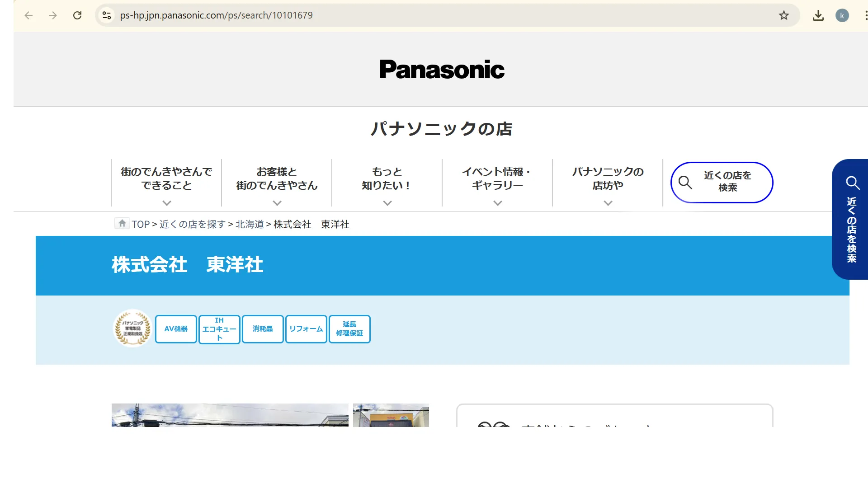Click the 株式会社 東洋社 breadcrumb text

[x=311, y=224]
